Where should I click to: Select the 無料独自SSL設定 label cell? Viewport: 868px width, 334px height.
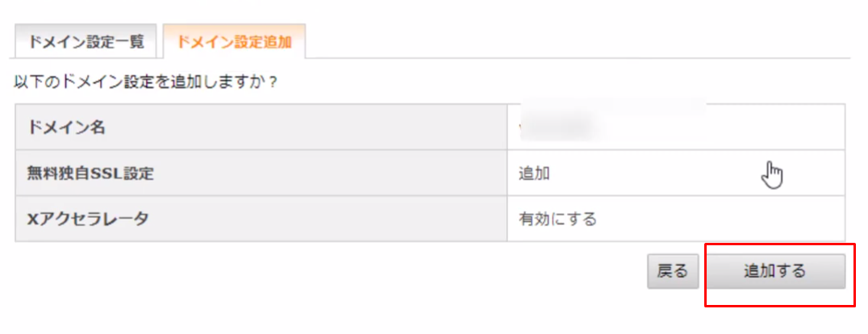261,173
